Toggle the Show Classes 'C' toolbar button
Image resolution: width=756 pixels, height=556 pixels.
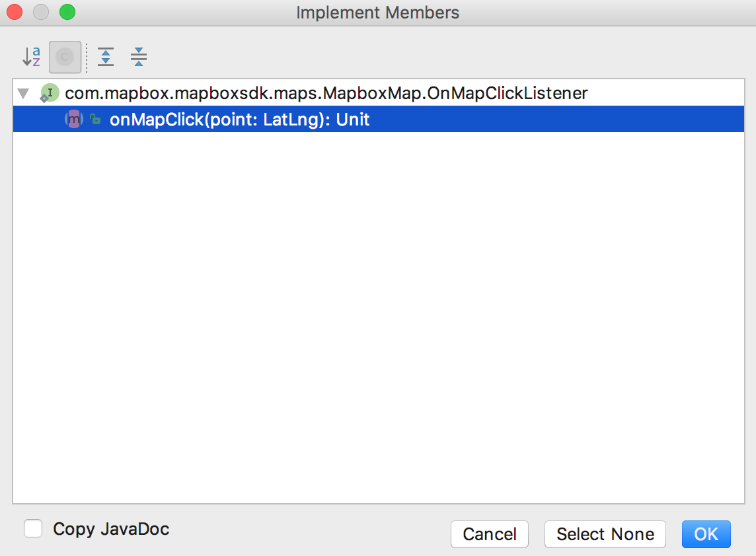[65, 57]
